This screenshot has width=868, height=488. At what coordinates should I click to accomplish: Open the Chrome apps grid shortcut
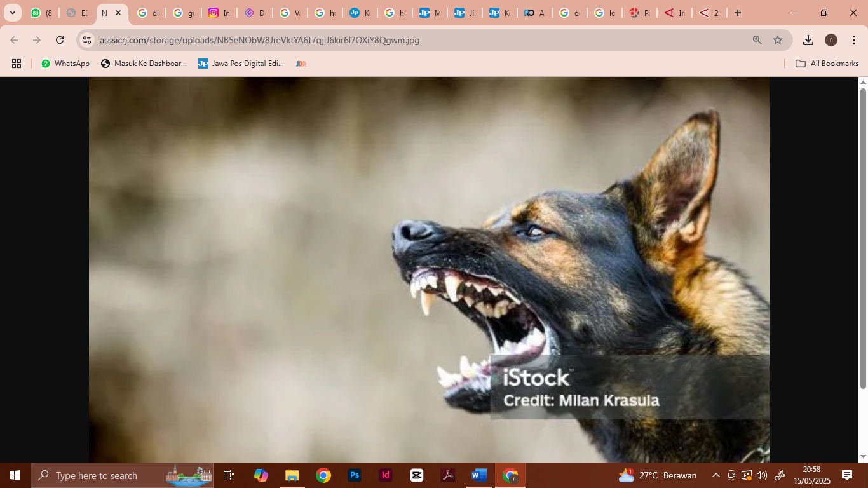pos(17,64)
